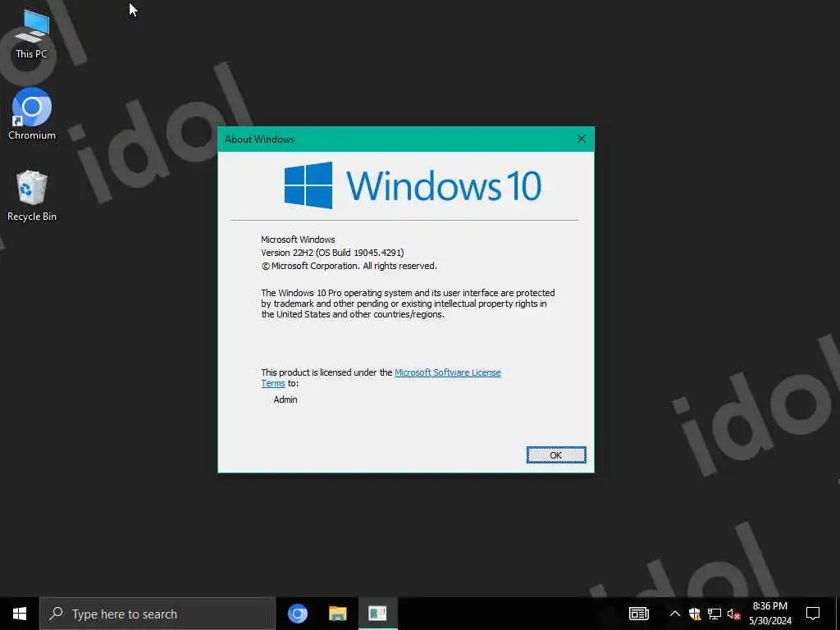Open the News and interests taskbar widget

pyautogui.click(x=638, y=614)
